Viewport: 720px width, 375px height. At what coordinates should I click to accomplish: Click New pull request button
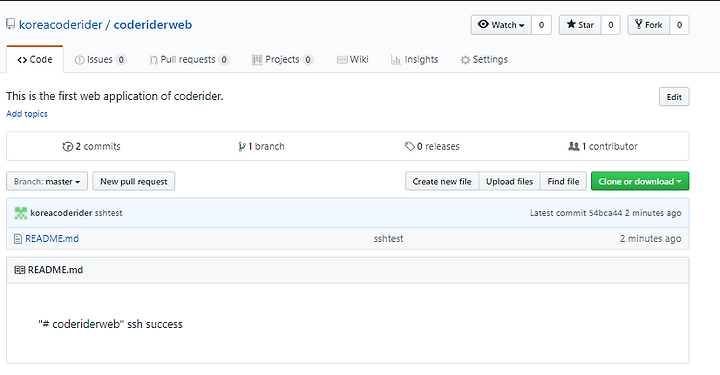(x=134, y=181)
